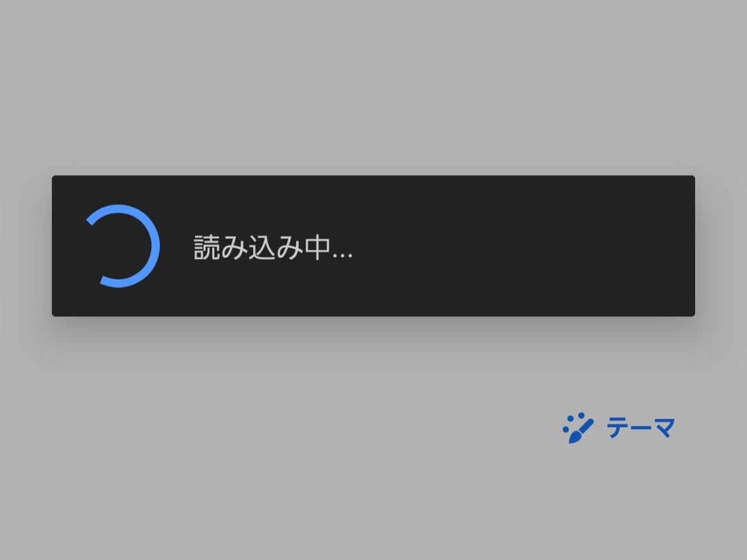
Task: Open the テーマ theme button
Action: point(618,428)
